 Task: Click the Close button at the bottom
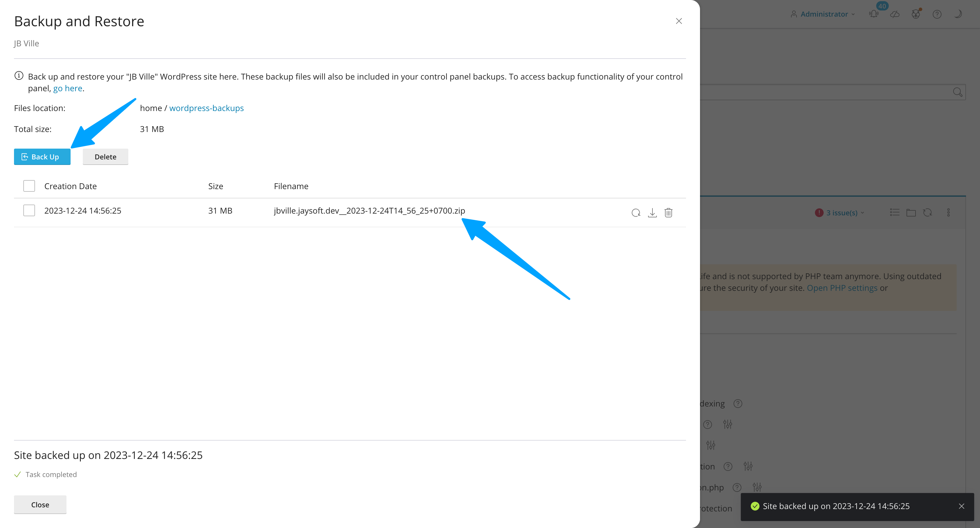pyautogui.click(x=40, y=505)
